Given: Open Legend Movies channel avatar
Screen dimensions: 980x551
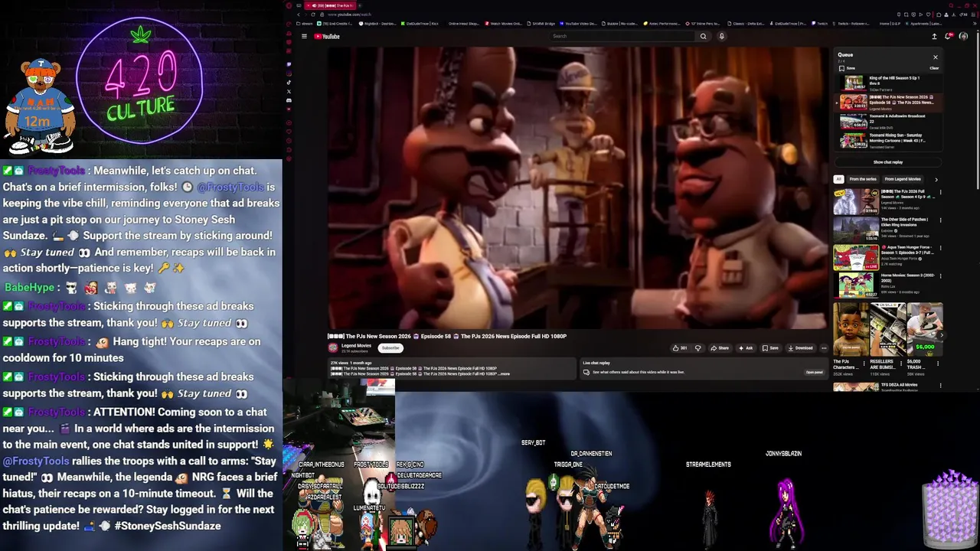Looking at the screenshot, I should click(333, 347).
